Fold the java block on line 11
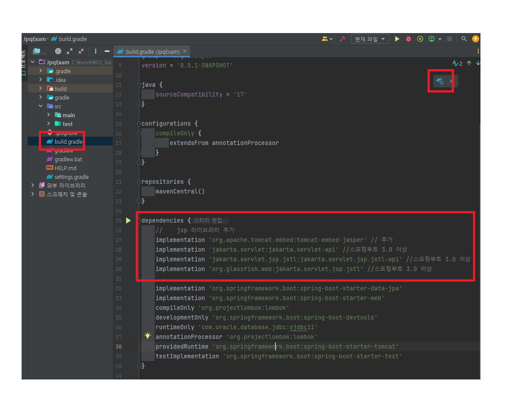The height and width of the screenshot is (420, 510). [139, 85]
